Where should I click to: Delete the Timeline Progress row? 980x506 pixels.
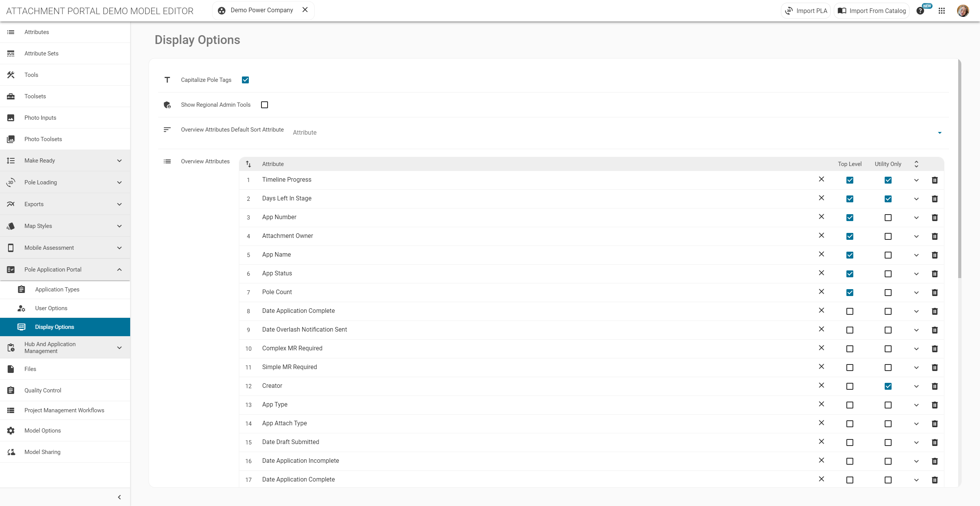tap(934, 180)
